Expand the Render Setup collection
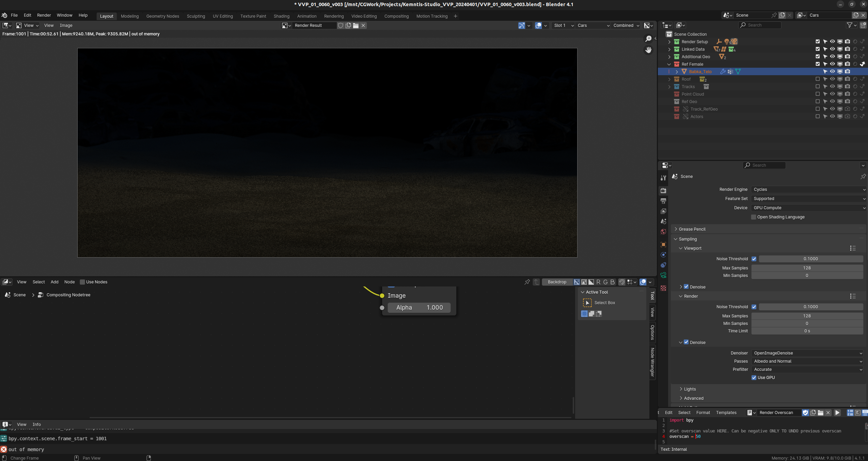Screen dimensions: 868x461 [x=669, y=42]
